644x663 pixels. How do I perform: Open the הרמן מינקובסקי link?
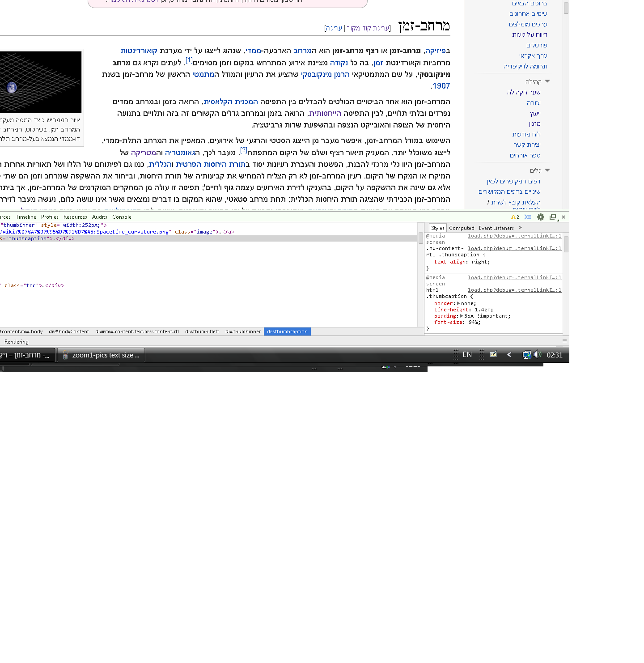tap(325, 74)
